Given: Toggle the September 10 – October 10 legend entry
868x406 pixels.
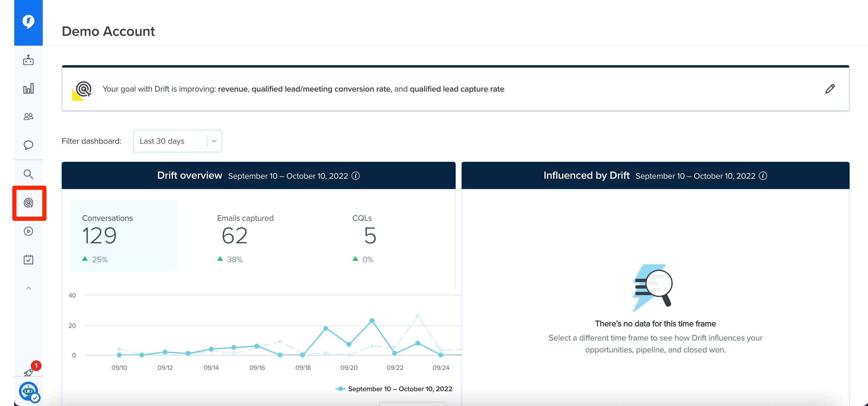Looking at the screenshot, I should pyautogui.click(x=394, y=389).
